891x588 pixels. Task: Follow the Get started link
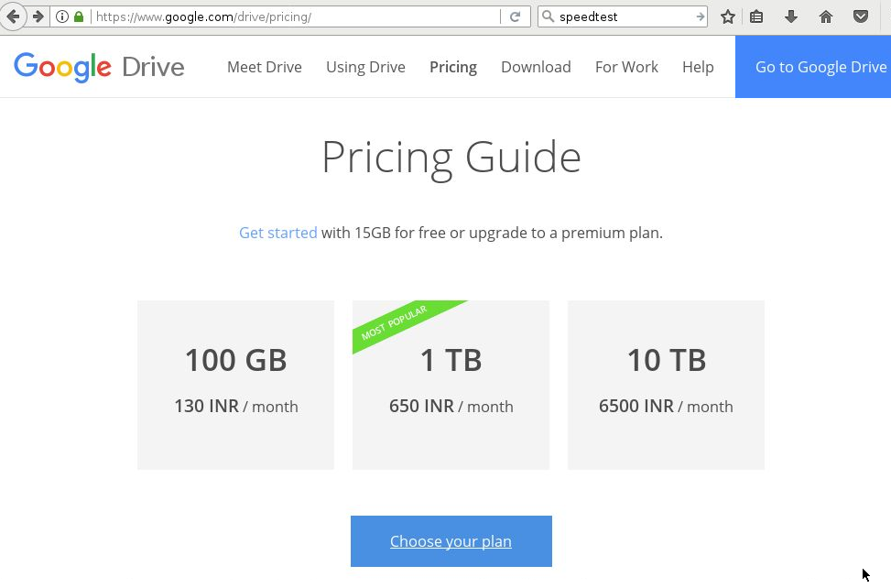(x=277, y=233)
